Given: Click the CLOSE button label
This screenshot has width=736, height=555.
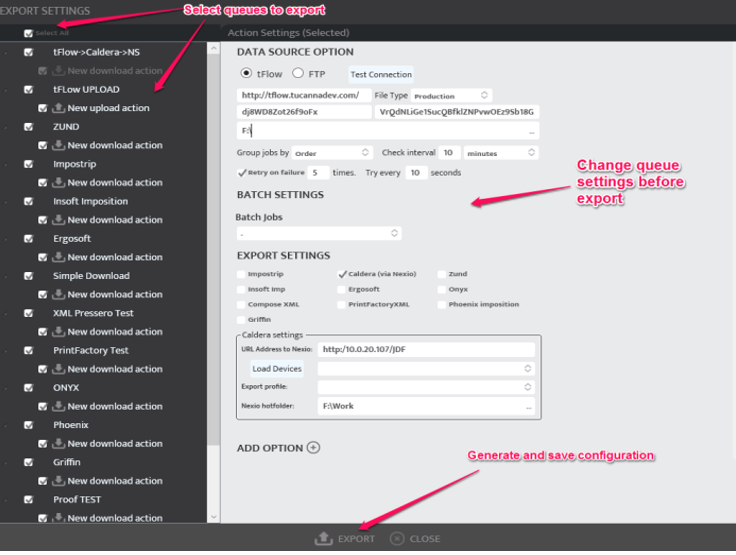Looking at the screenshot, I should [x=425, y=539].
